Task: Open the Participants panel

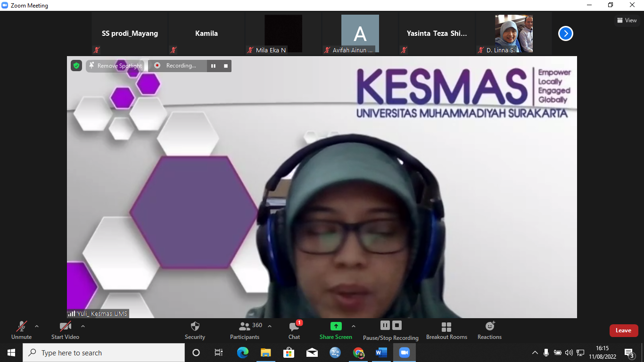Action: 245,330
